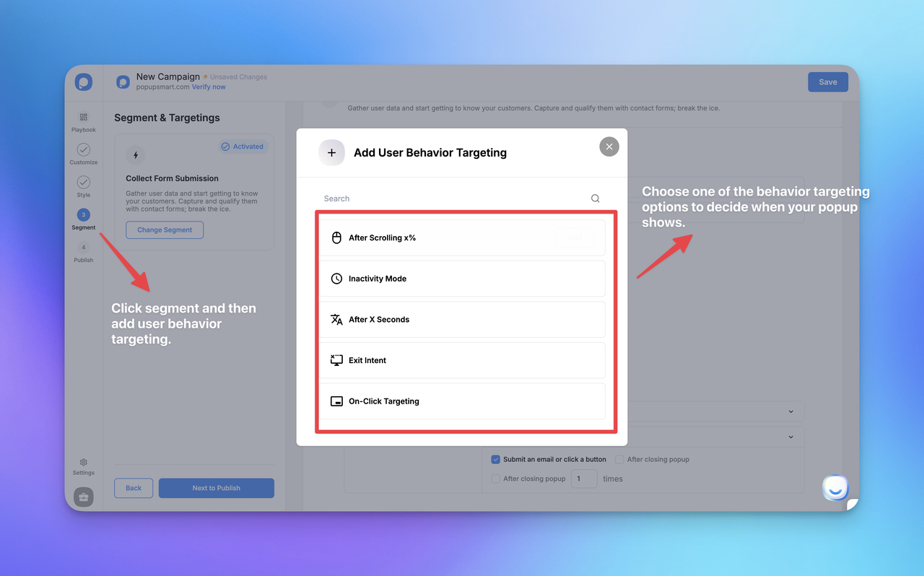Open the chat widget bubble
The width and height of the screenshot is (924, 576).
pos(835,488)
